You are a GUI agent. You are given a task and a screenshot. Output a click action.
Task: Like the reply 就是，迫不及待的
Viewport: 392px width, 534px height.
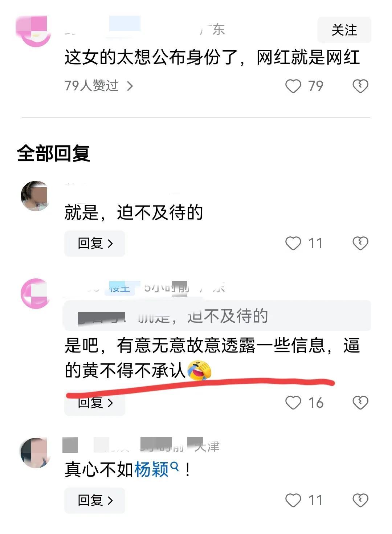point(293,243)
